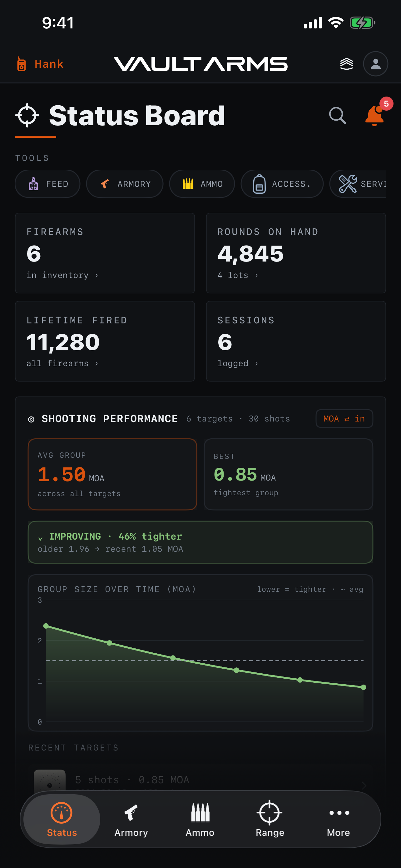Tap the 'lower = tighter · ··· avg' legend

coord(310,589)
